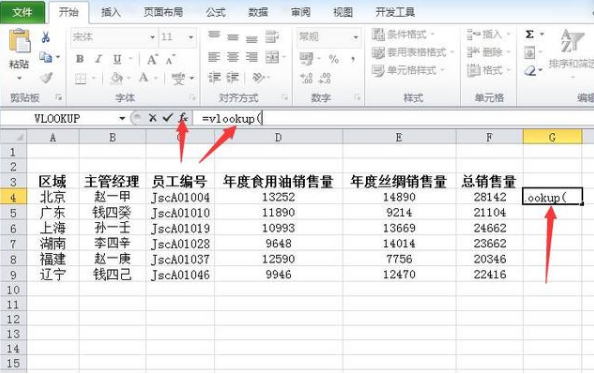The image size is (594, 374).
Task: Click the Fill Color paint bucket
Action: (116, 78)
